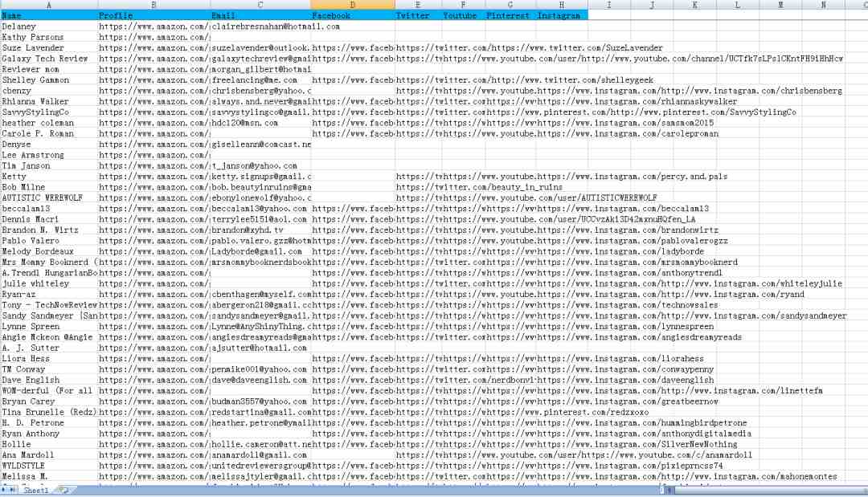The width and height of the screenshot is (868, 497).
Task: Select the 'heather coleman' name cell
Action: 49,123
